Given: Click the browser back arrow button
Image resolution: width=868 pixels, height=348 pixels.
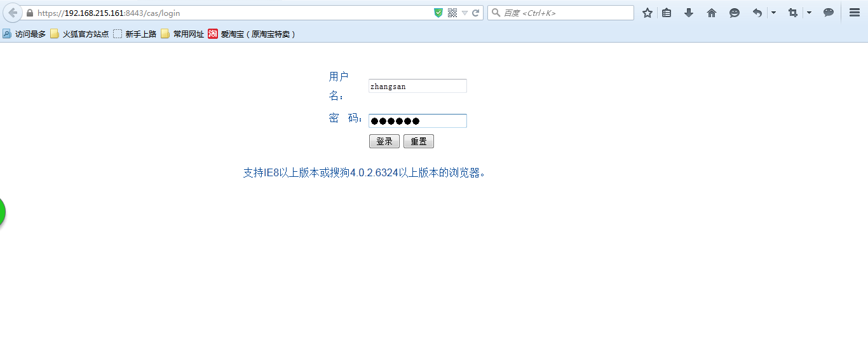Looking at the screenshot, I should click(12, 13).
